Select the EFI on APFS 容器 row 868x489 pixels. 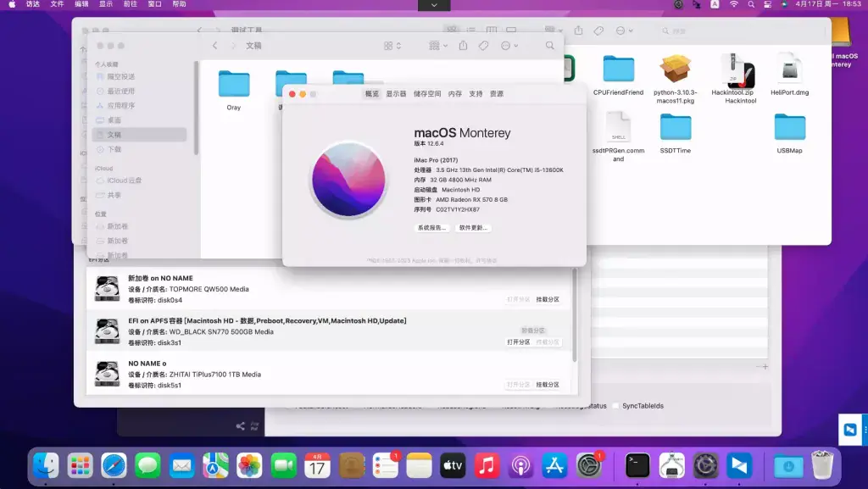[x=329, y=331]
